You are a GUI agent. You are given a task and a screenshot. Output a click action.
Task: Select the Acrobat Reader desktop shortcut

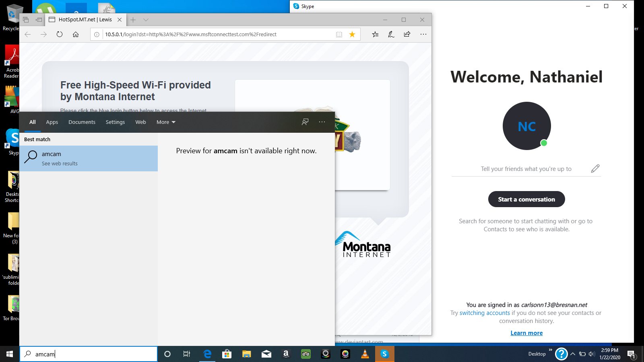(x=11, y=62)
